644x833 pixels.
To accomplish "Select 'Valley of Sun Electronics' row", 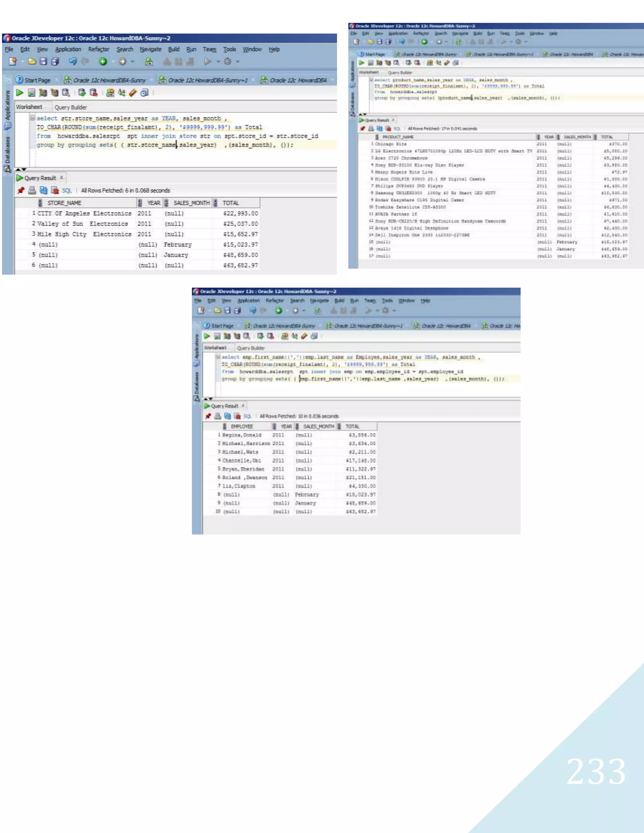I will tap(137, 223).
